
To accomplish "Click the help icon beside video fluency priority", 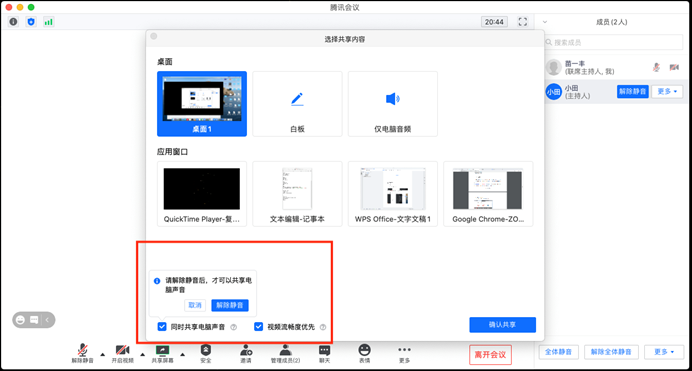I will click(323, 327).
